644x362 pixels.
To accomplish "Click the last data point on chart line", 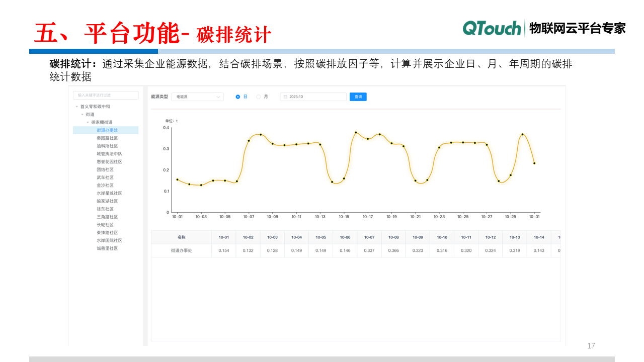I will tap(534, 163).
